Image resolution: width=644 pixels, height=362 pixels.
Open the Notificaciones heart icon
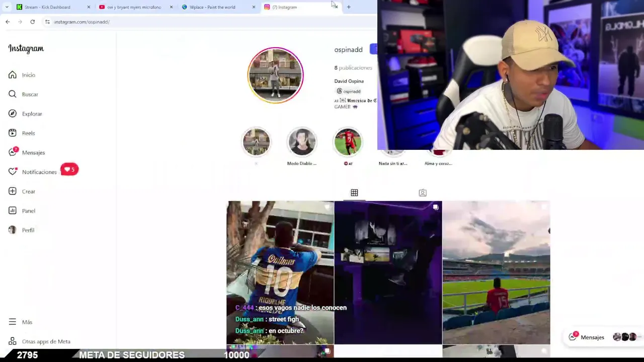(13, 172)
